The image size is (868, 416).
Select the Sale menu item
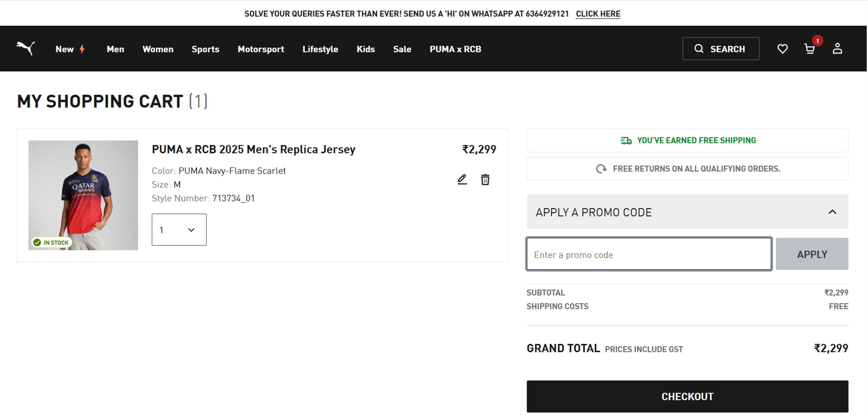click(x=402, y=49)
